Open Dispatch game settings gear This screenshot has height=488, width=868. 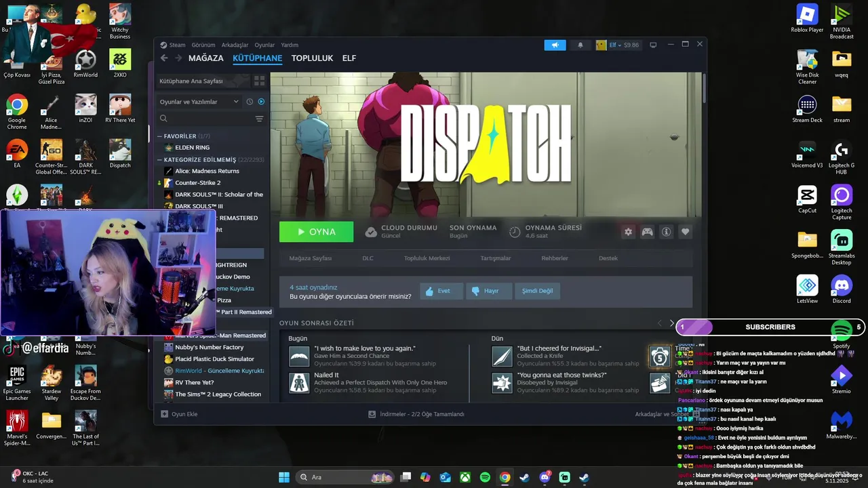coord(628,232)
